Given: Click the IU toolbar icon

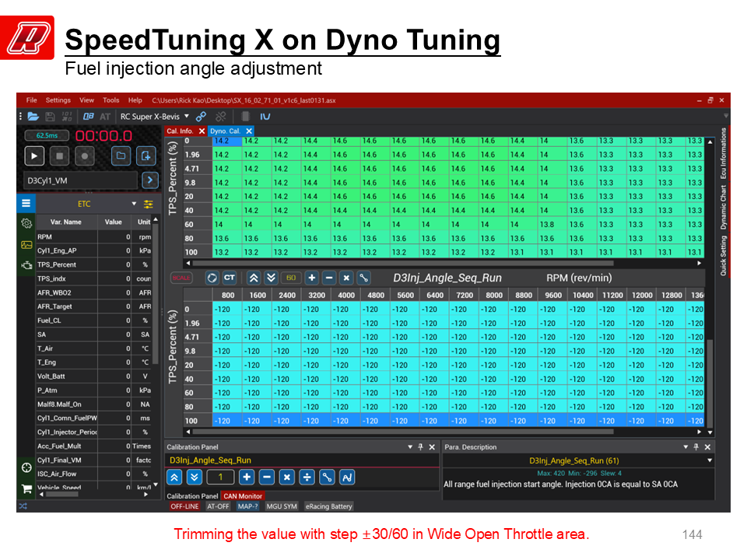Looking at the screenshot, I should (265, 116).
